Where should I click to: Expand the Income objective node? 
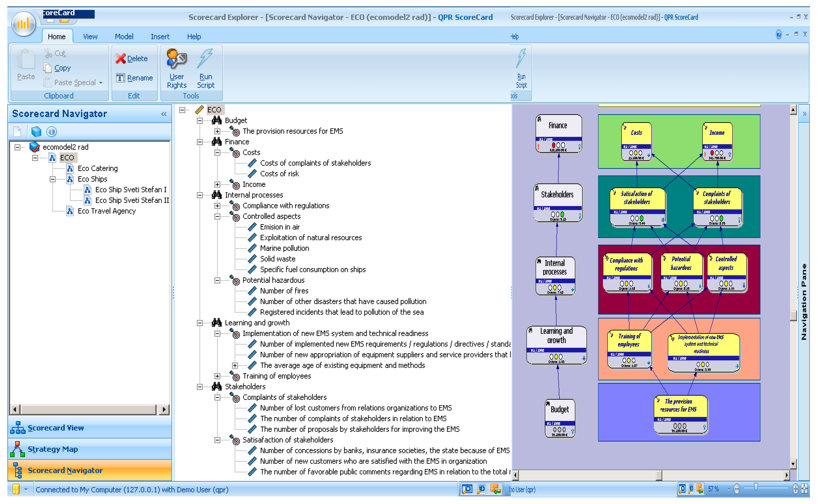[217, 185]
